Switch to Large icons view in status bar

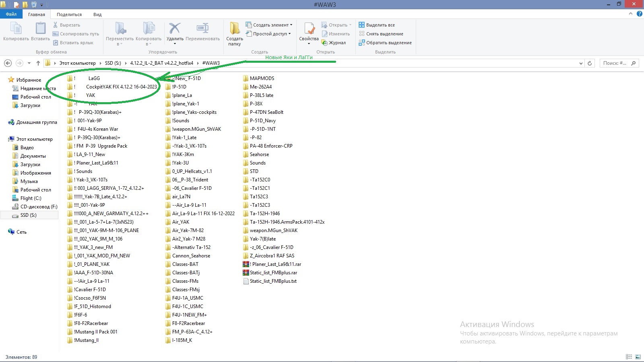[638, 357]
